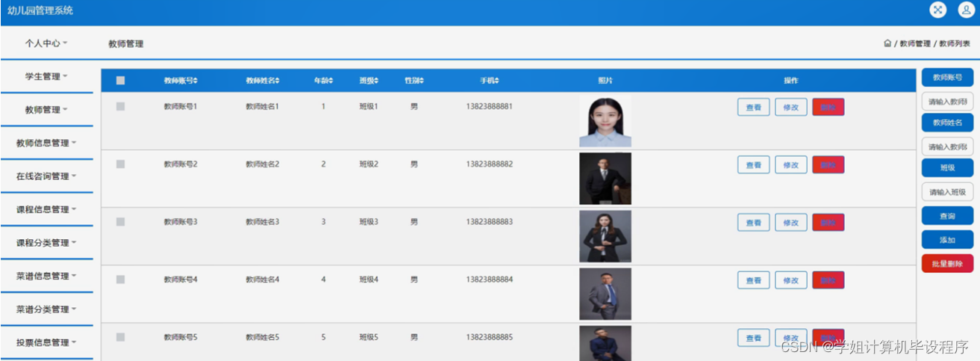The height and width of the screenshot is (361, 980).
Task: Delete 教师账号2 with its red button
Action: pyautogui.click(x=828, y=165)
